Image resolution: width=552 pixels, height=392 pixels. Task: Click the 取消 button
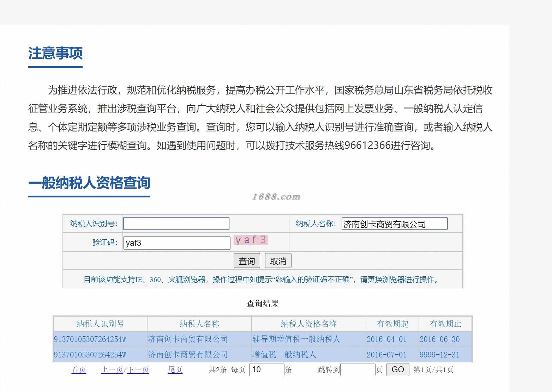click(278, 261)
